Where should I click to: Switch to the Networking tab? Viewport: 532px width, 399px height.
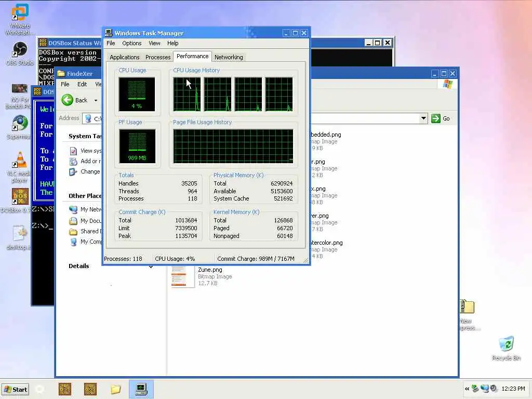coord(229,57)
